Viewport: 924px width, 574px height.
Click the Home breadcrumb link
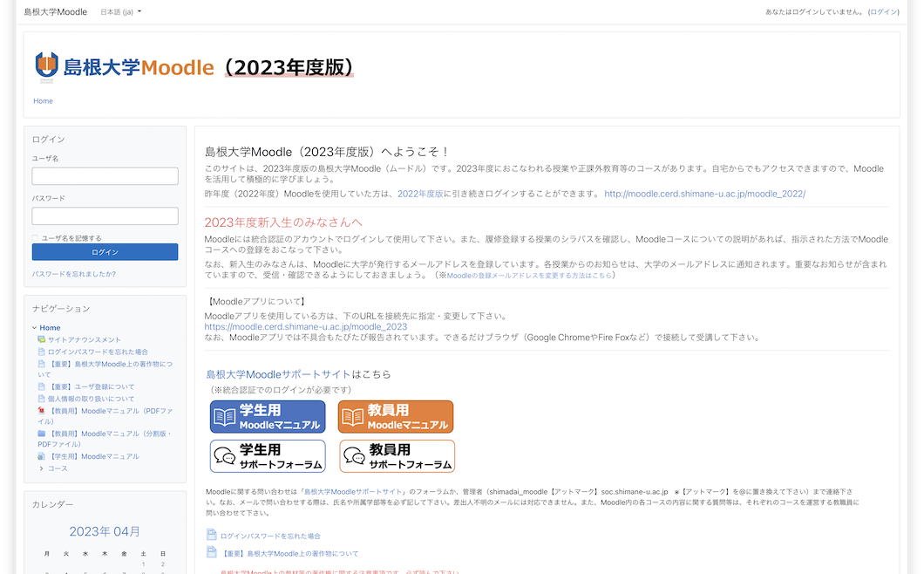43,101
